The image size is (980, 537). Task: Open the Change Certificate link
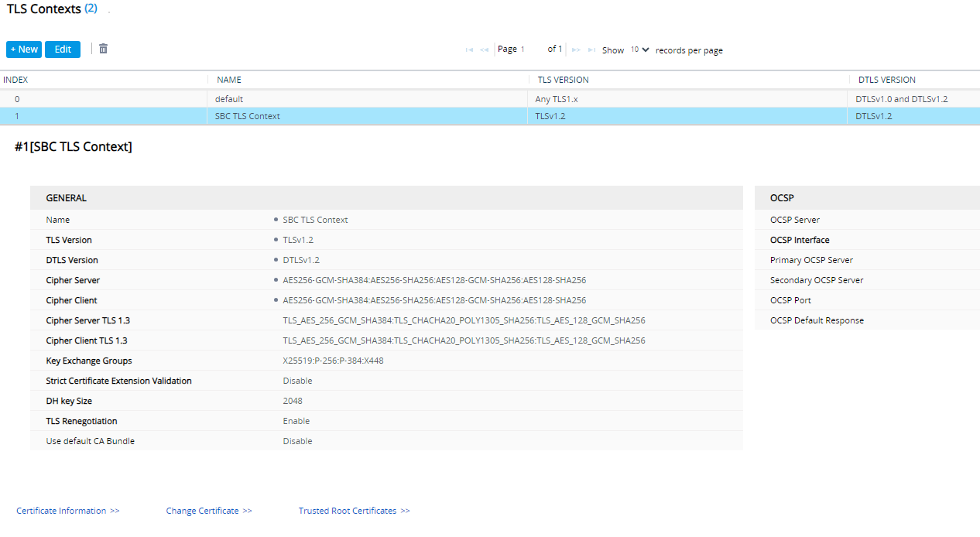click(x=209, y=511)
